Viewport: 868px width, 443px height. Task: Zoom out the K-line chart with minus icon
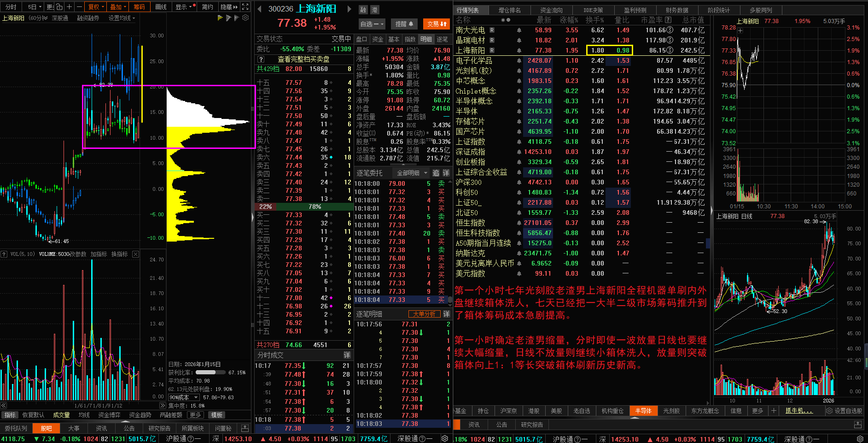coord(79,7)
